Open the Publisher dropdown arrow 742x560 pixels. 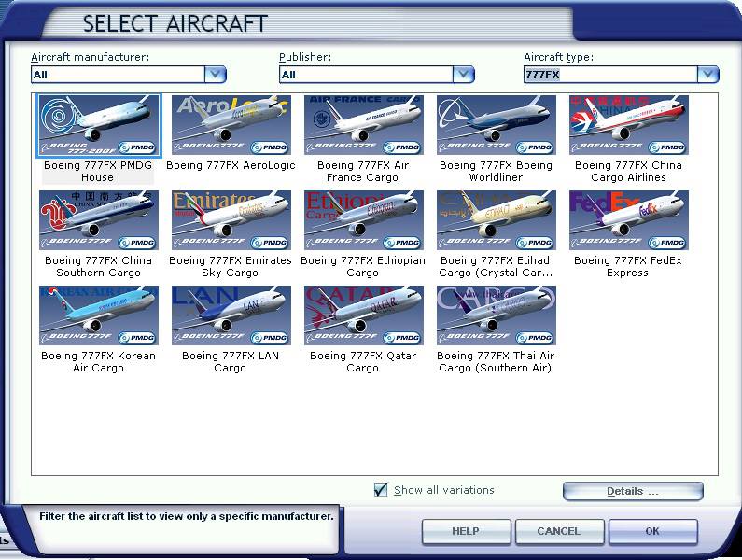point(463,75)
